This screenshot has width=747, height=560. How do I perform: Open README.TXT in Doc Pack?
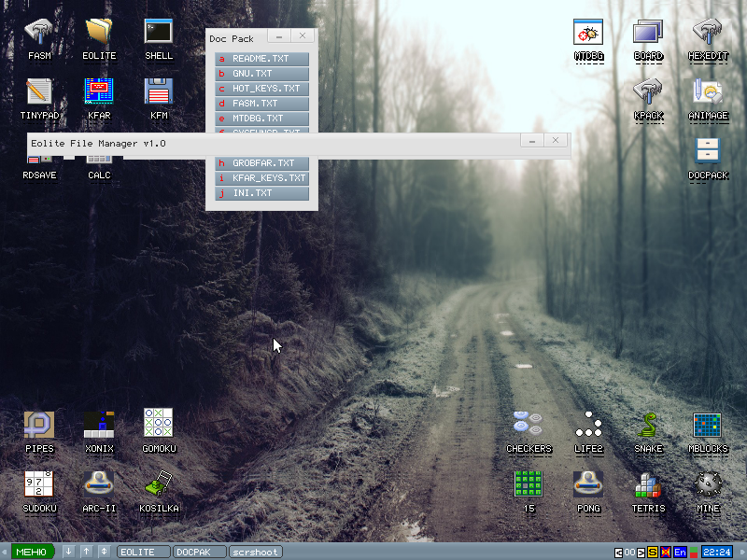point(261,59)
